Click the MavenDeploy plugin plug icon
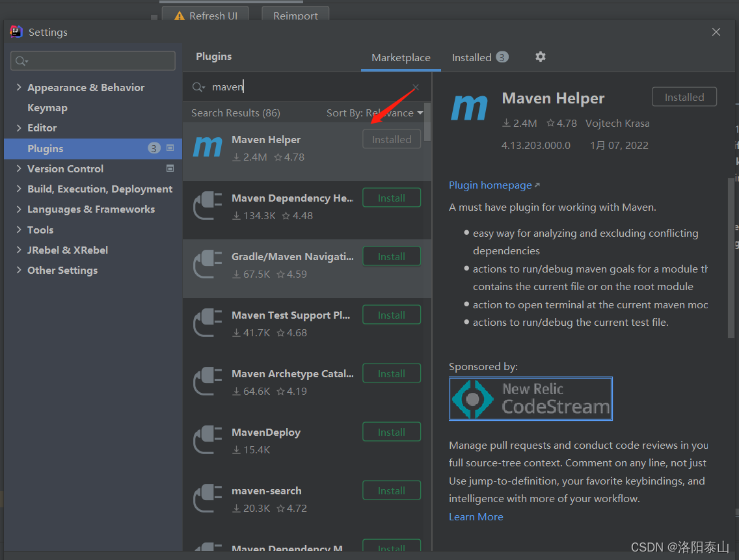The image size is (739, 560). click(208, 439)
